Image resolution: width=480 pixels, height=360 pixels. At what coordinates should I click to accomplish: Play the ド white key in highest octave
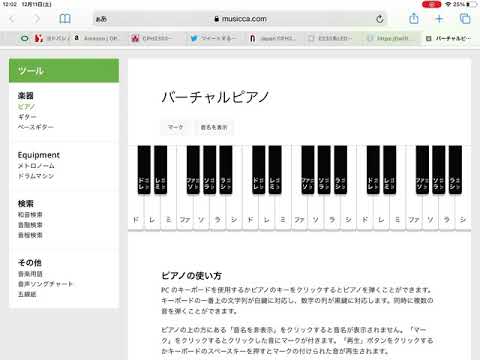(x=365, y=213)
